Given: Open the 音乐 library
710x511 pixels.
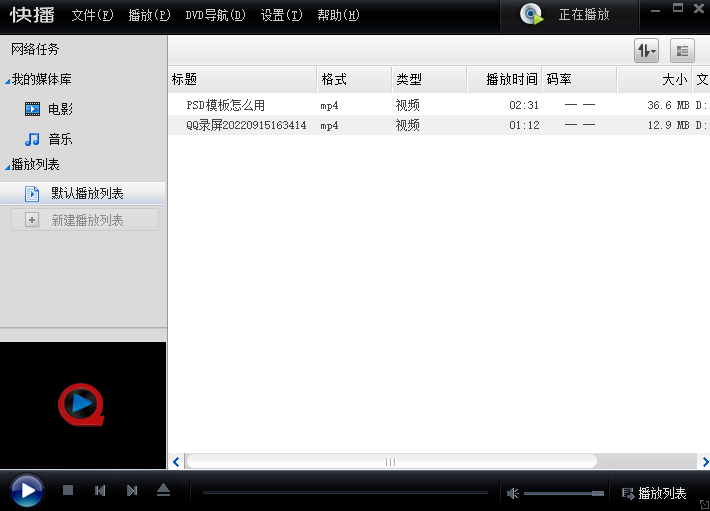Looking at the screenshot, I should click(x=60, y=139).
